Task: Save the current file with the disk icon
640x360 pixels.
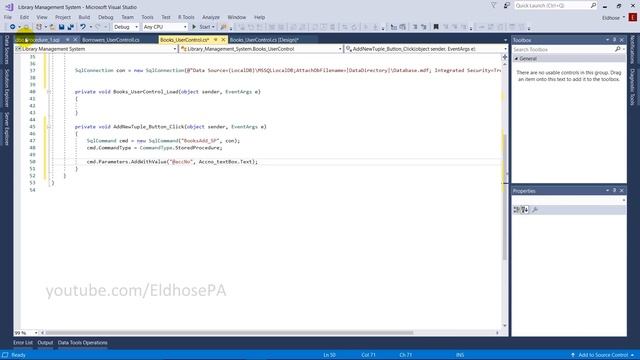Action: click(x=61, y=27)
